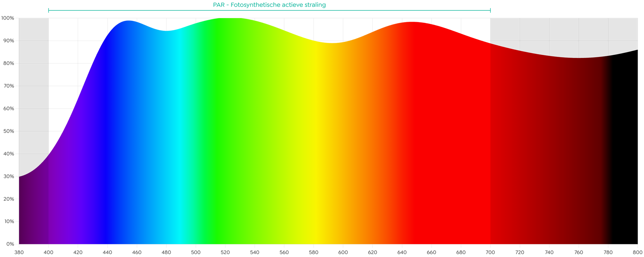Click the 70% y-axis label
The height and width of the screenshot is (257, 644).
pyautogui.click(x=8, y=86)
